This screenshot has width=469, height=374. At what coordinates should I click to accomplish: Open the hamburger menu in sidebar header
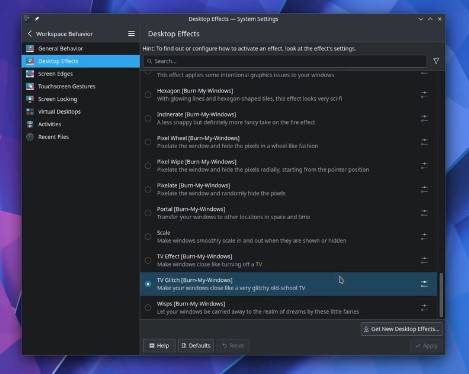(131, 34)
